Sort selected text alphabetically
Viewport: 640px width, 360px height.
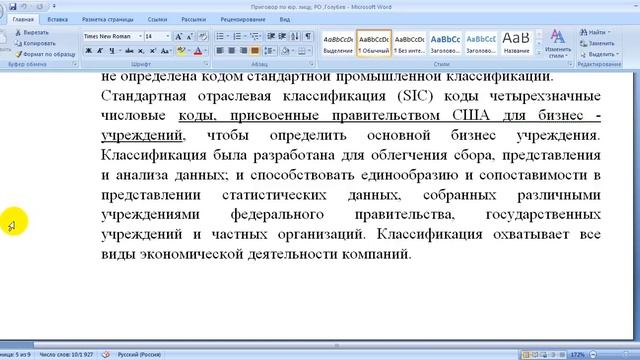295,36
